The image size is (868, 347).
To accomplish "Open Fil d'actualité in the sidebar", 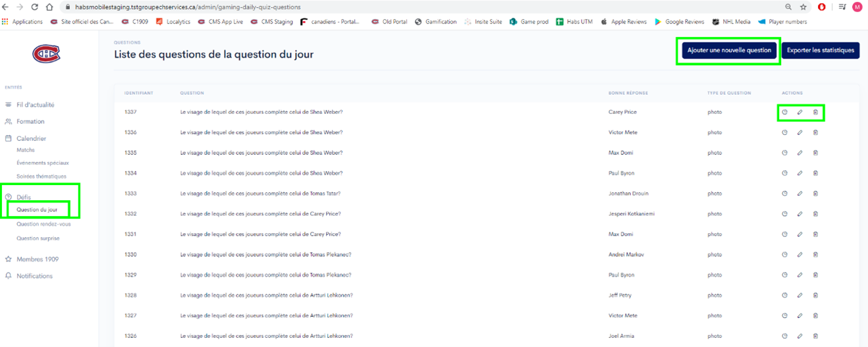I will coord(35,105).
